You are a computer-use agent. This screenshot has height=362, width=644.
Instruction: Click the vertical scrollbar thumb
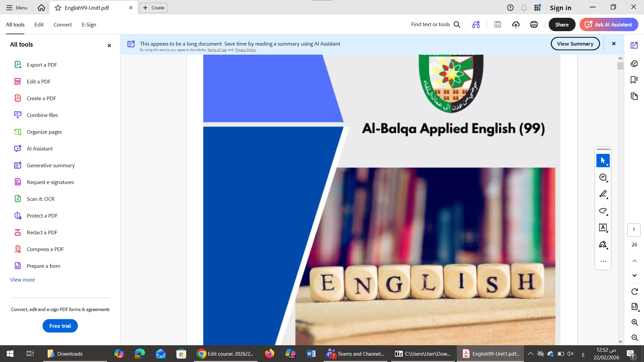pyautogui.click(x=620, y=66)
